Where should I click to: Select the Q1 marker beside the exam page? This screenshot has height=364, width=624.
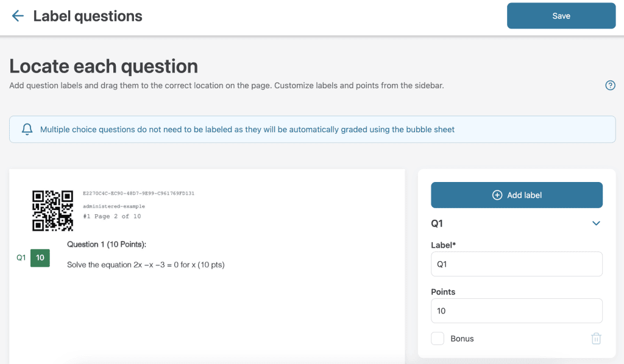click(21, 257)
